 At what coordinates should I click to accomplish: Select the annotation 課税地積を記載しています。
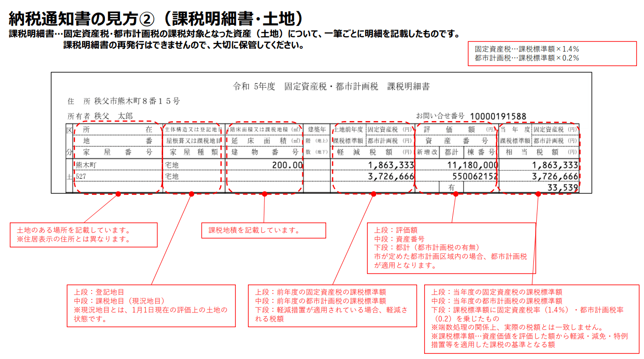coord(254,230)
